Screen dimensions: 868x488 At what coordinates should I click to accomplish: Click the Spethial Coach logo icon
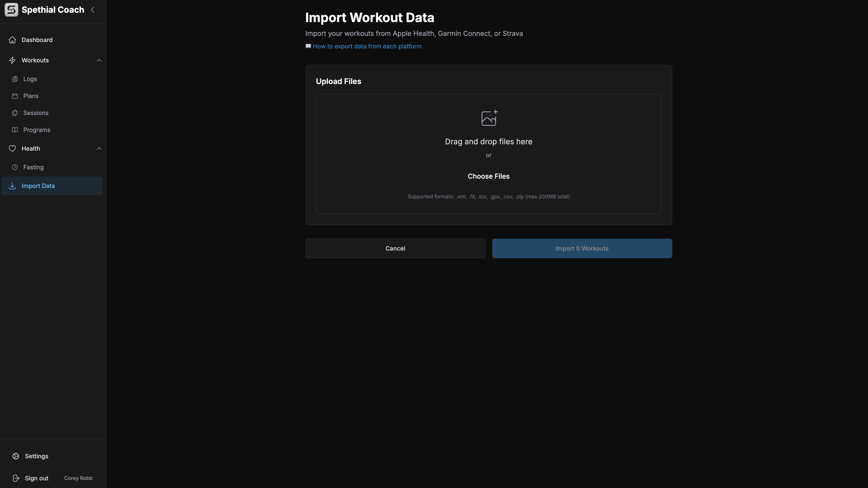[11, 9]
